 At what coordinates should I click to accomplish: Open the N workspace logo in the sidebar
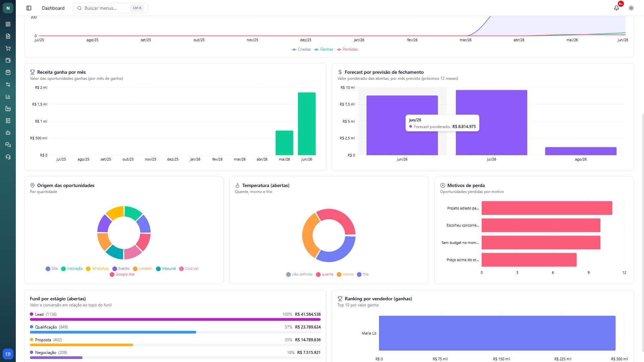coord(8,8)
